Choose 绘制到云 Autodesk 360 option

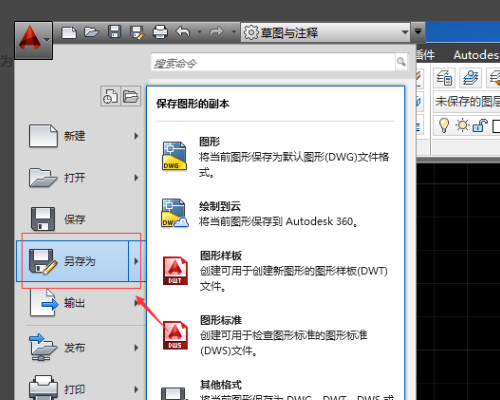pyautogui.click(x=275, y=213)
